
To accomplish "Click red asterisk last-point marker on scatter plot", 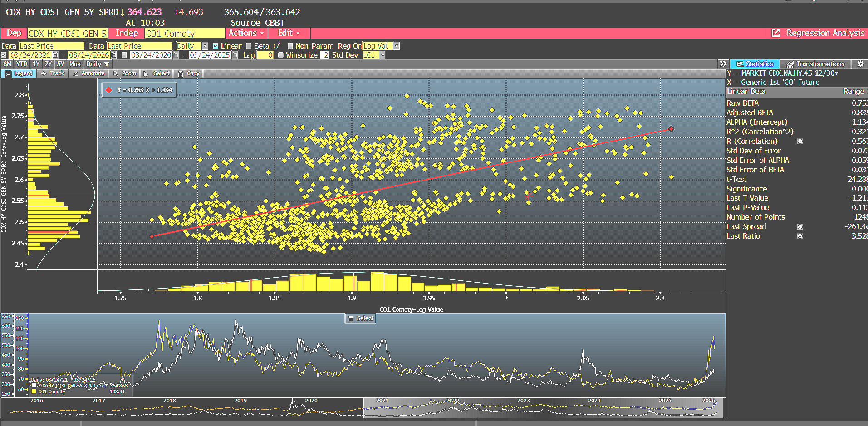I will click(528, 196).
